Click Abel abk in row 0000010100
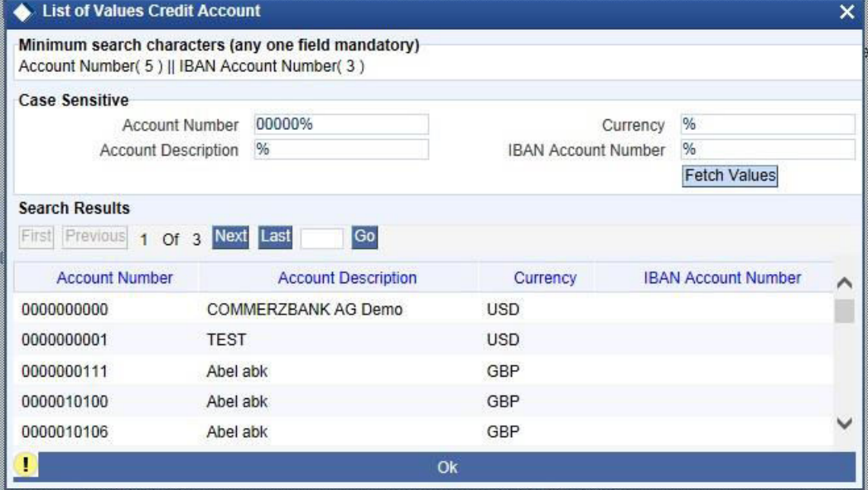Image resolution: width=868 pixels, height=490 pixels. (x=237, y=401)
